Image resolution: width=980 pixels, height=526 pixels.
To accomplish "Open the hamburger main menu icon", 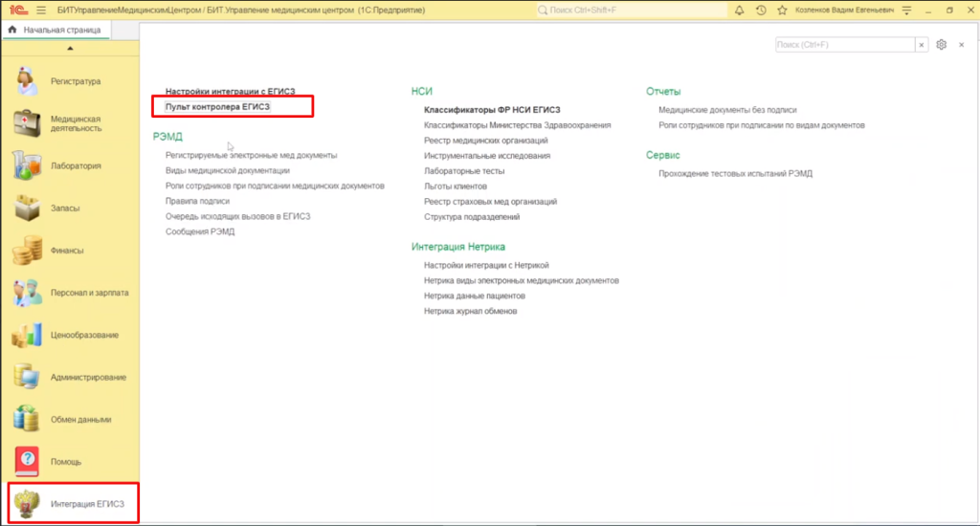I will [x=41, y=10].
